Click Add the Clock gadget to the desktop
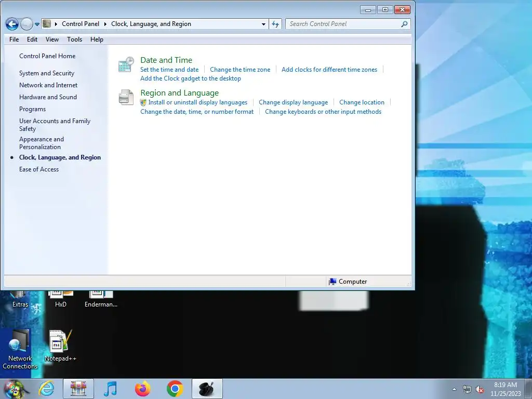Image resolution: width=532 pixels, height=399 pixels. click(190, 78)
